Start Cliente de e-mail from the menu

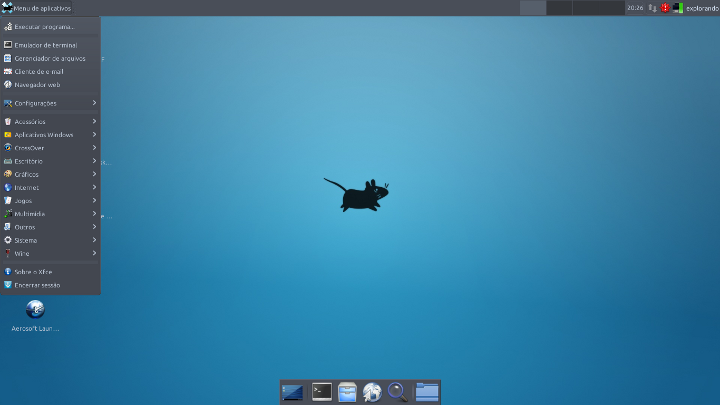pos(51,72)
